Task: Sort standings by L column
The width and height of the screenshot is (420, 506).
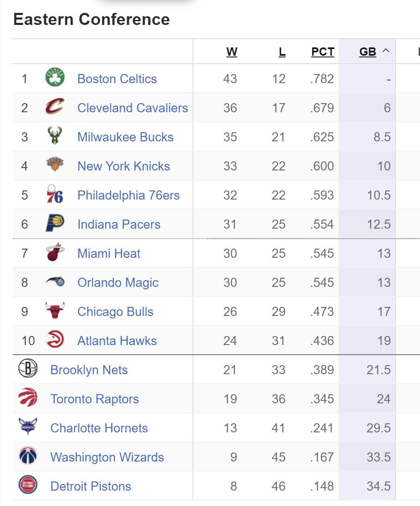Action: (282, 52)
